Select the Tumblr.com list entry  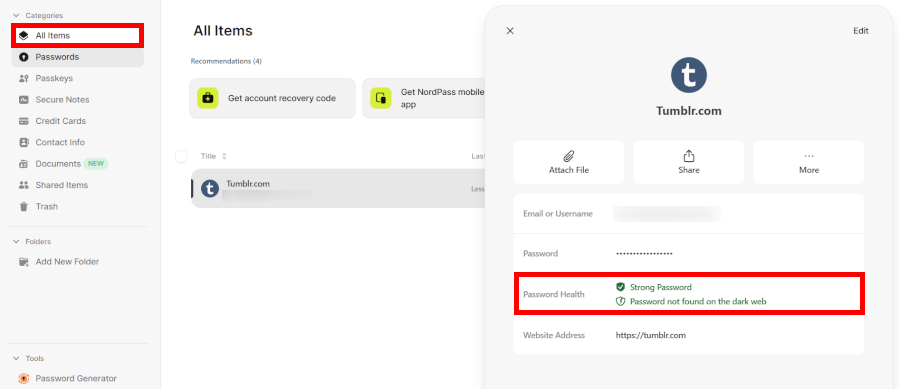338,188
